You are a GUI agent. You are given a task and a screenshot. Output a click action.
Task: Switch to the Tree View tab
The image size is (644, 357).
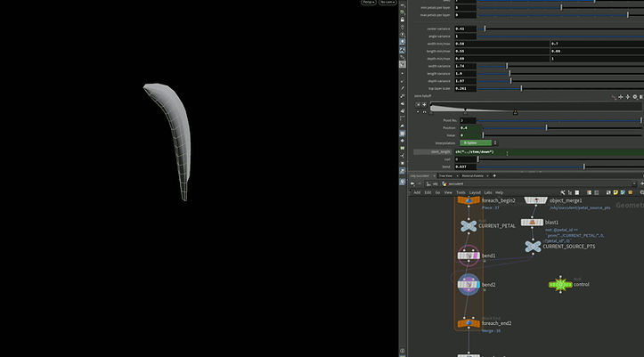(x=445, y=175)
